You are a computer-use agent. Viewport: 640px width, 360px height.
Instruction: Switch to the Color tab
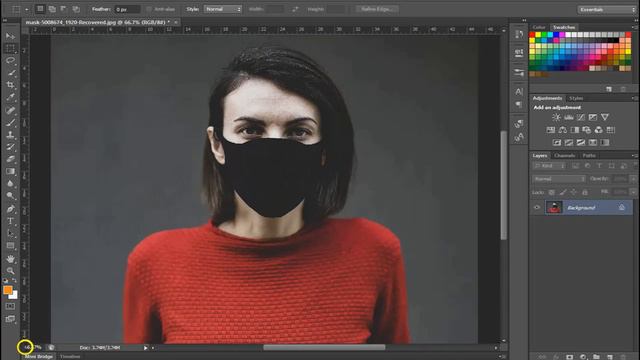point(539,27)
